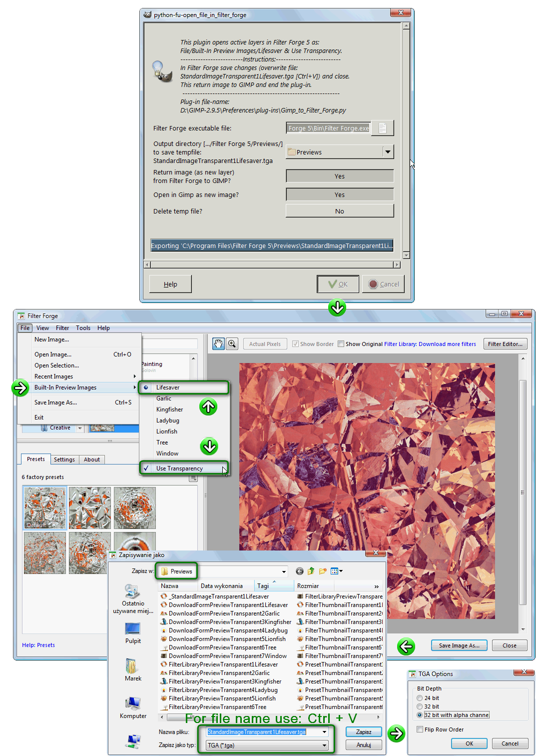Viewport: 550px width, 756px height.
Task: Click OK in TGA Options dialog
Action: (469, 743)
